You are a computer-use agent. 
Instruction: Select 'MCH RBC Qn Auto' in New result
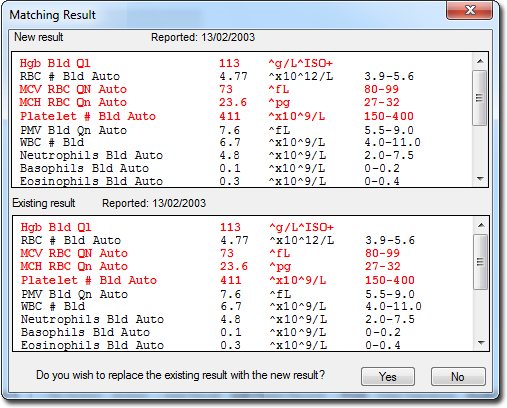pos(73,102)
